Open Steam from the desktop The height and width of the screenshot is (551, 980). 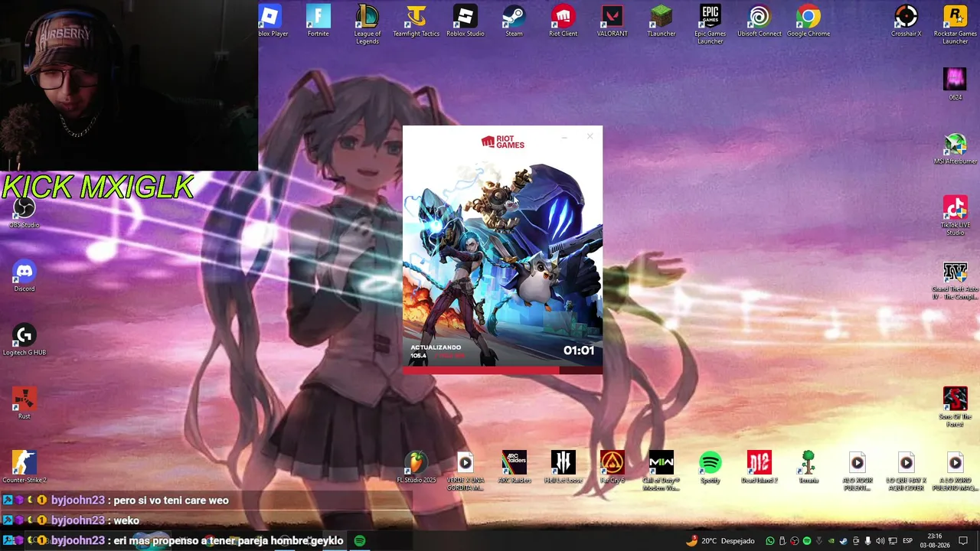coord(514,21)
